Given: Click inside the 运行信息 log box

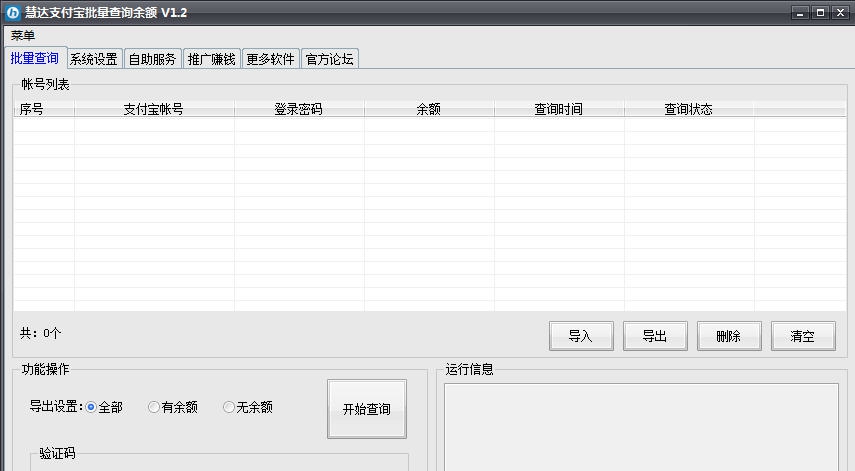Looking at the screenshot, I should [x=641, y=427].
